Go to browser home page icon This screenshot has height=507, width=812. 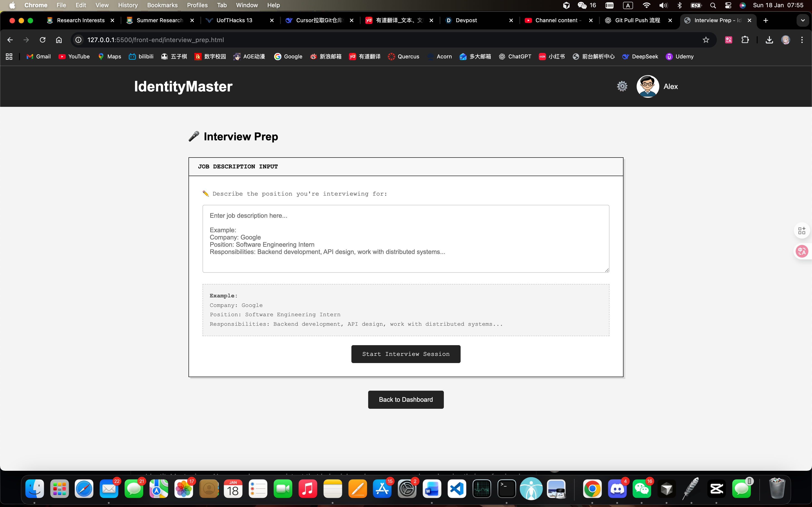click(59, 40)
